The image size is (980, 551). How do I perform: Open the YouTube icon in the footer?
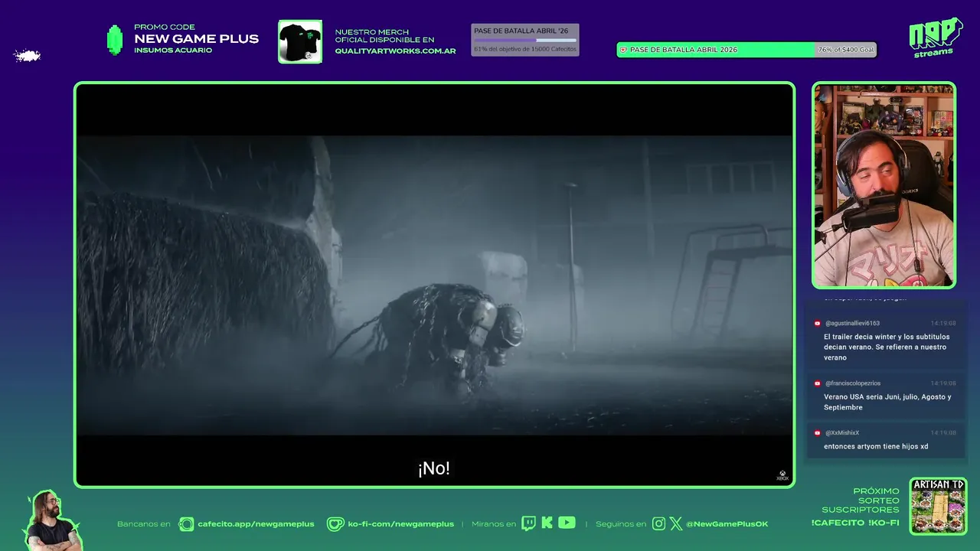567,523
